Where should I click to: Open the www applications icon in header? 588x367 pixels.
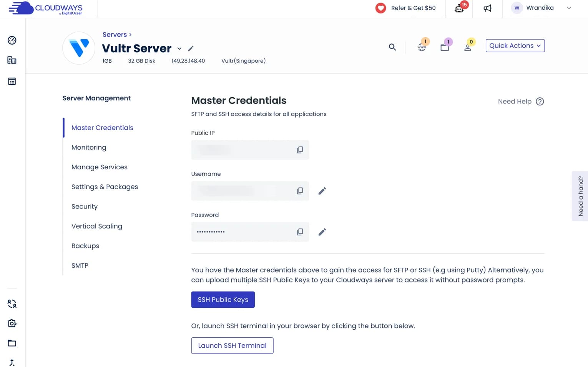[422, 47]
